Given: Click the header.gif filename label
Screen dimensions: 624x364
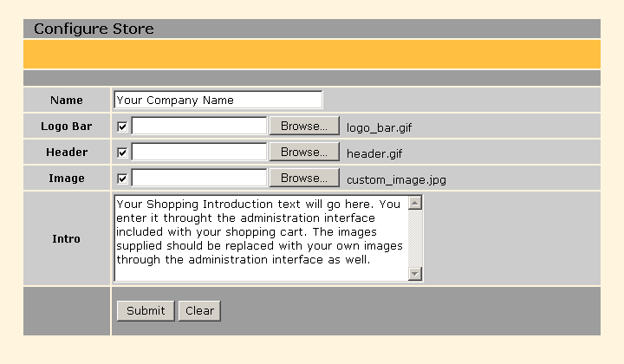Looking at the screenshot, I should tap(374, 153).
